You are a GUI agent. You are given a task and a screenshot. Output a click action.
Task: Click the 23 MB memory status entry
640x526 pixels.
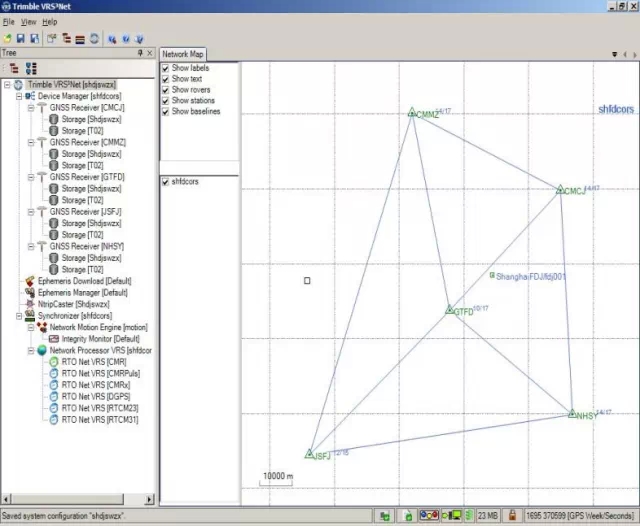pos(487,516)
